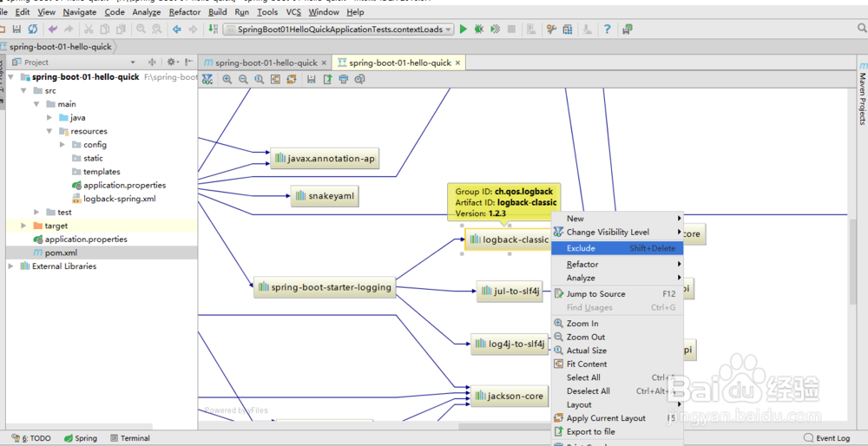Select the jul-to-slf4j node
Image resolution: width=868 pixels, height=446 pixels.
510,291
